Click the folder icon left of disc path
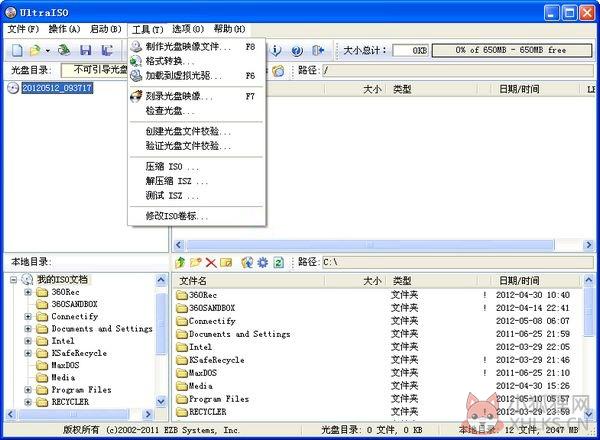Image resolution: width=600 pixels, height=440 pixels. [278, 71]
